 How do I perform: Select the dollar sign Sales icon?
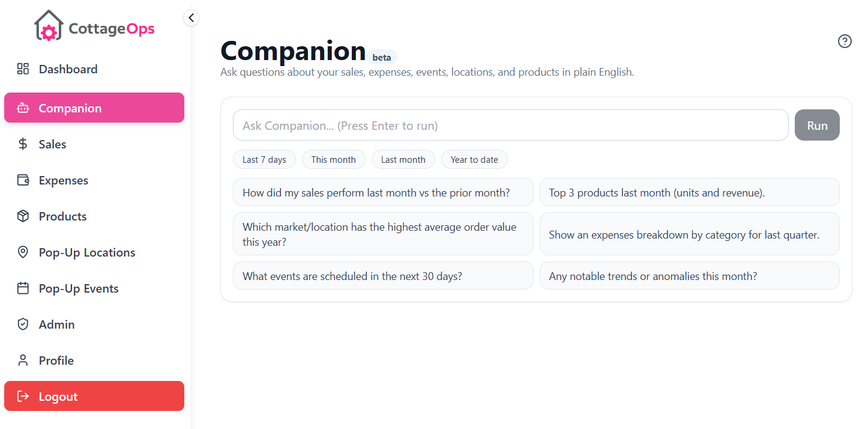coord(23,144)
